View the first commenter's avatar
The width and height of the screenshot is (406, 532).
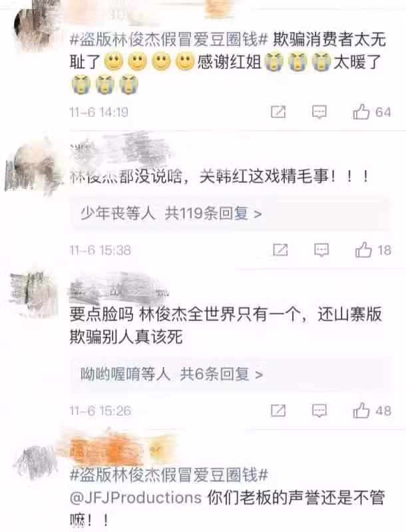pyautogui.click(x=34, y=24)
